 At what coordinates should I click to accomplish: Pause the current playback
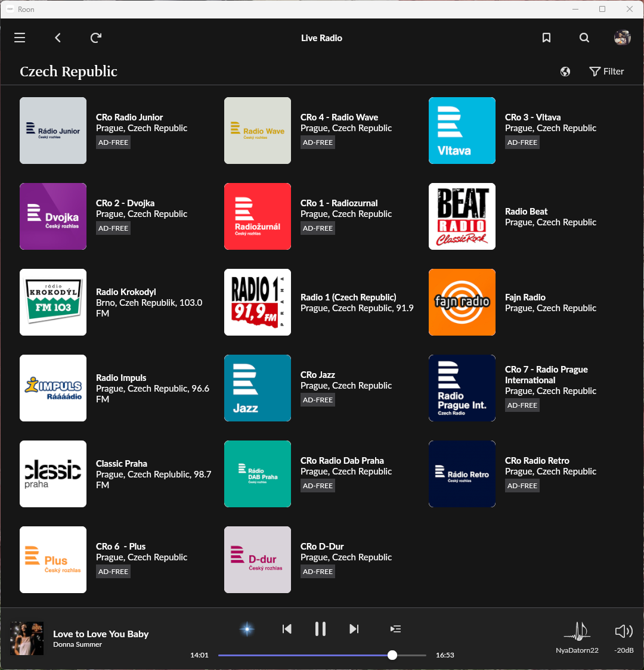tap(320, 629)
